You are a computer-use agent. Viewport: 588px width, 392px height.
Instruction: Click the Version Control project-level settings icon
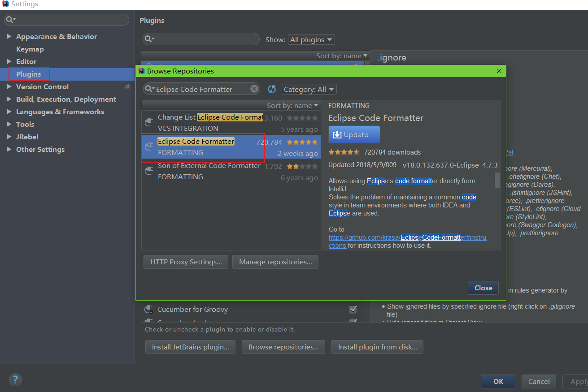coord(127,86)
